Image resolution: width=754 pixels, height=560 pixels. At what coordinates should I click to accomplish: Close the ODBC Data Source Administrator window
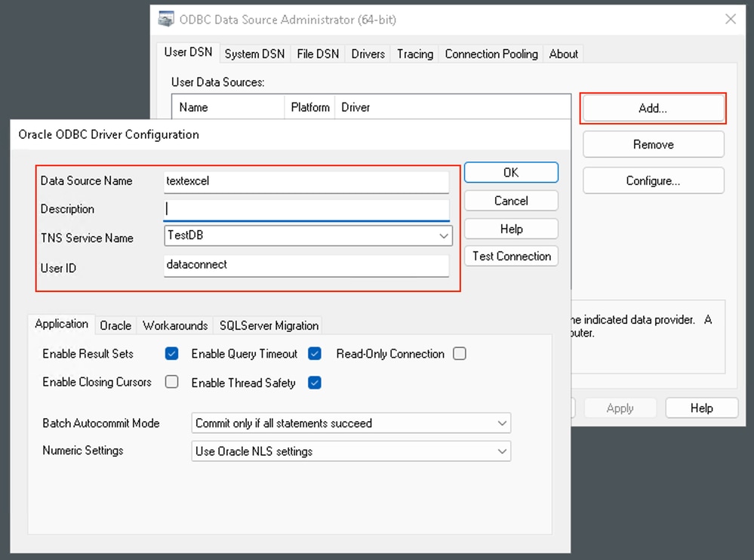point(731,19)
